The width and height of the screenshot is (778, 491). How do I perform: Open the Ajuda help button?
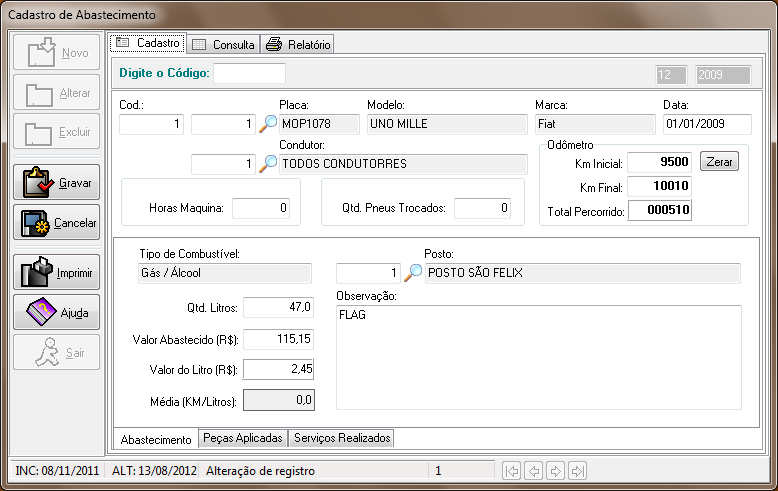tap(57, 312)
